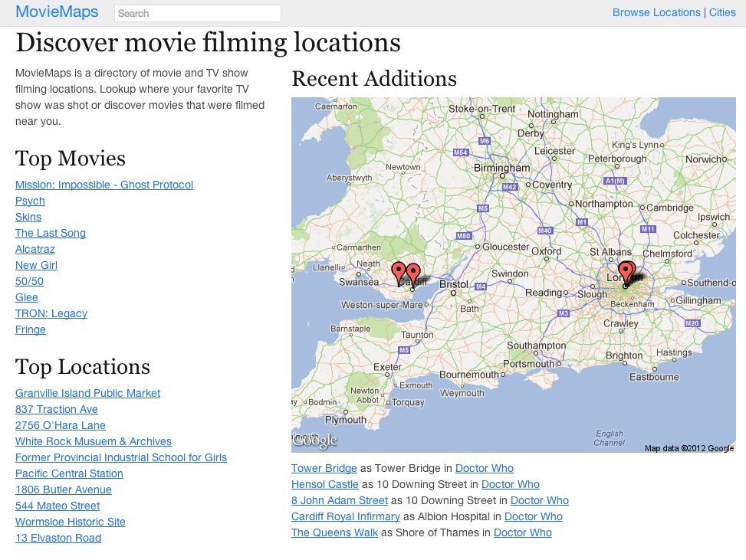Click the Plymouth label on the map
Image resolution: width=746 pixels, height=560 pixels.
point(346,420)
